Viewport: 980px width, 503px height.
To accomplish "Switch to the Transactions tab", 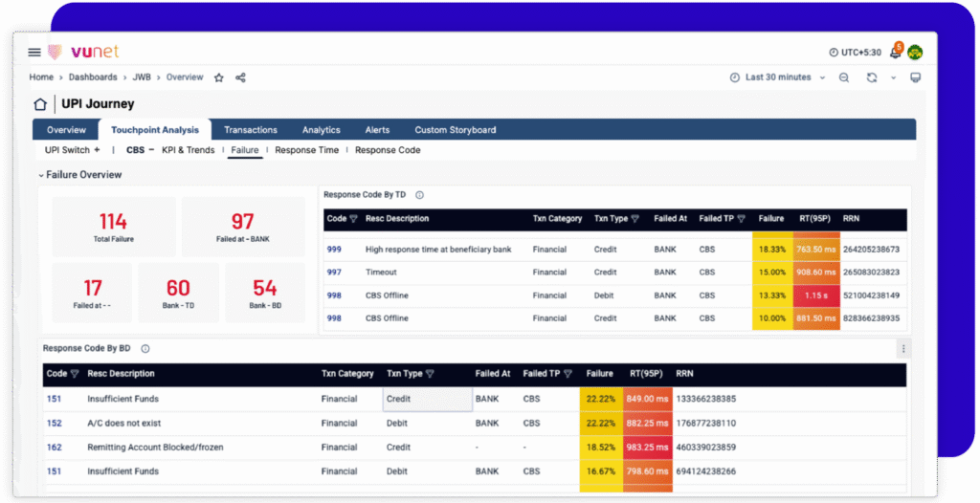I will pyautogui.click(x=250, y=130).
